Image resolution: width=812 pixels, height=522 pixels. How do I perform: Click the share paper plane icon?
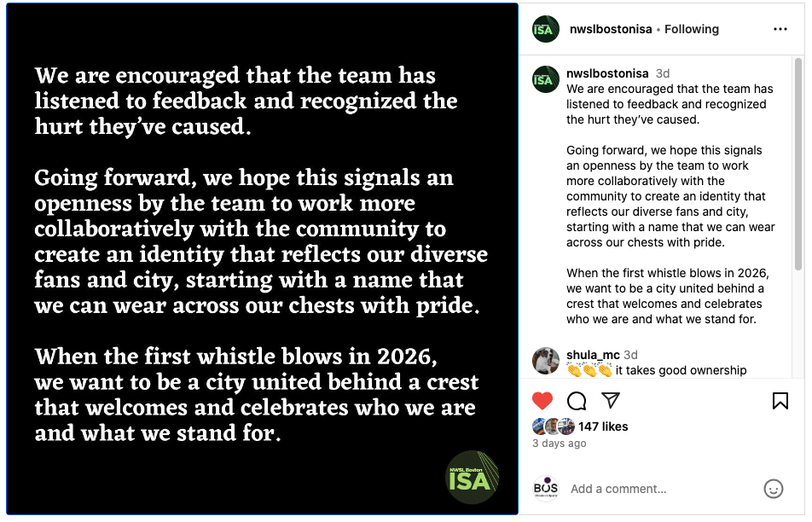click(611, 400)
